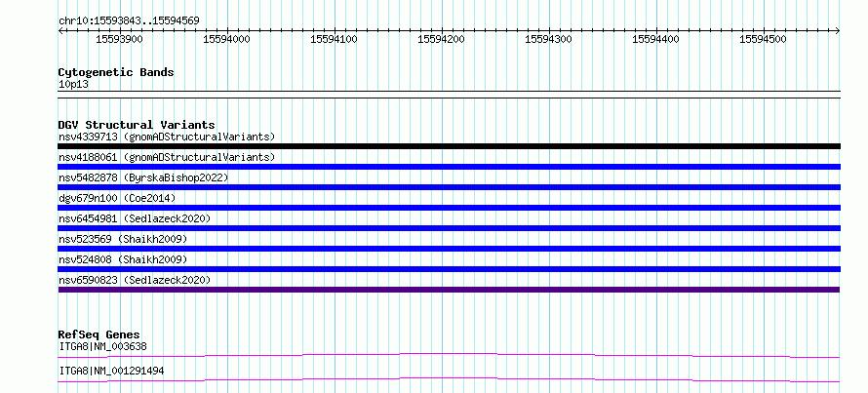Open the purple nsv6590823 variant bar

pyautogui.click(x=449, y=290)
